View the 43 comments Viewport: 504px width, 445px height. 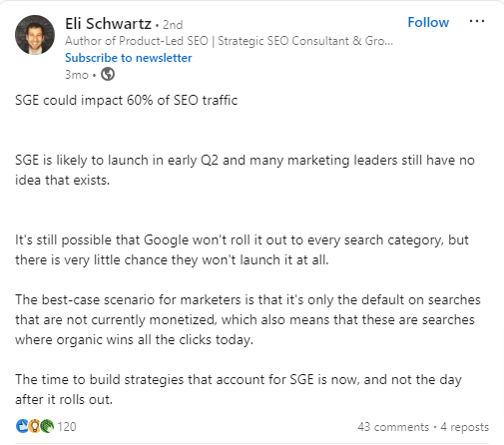(x=393, y=427)
